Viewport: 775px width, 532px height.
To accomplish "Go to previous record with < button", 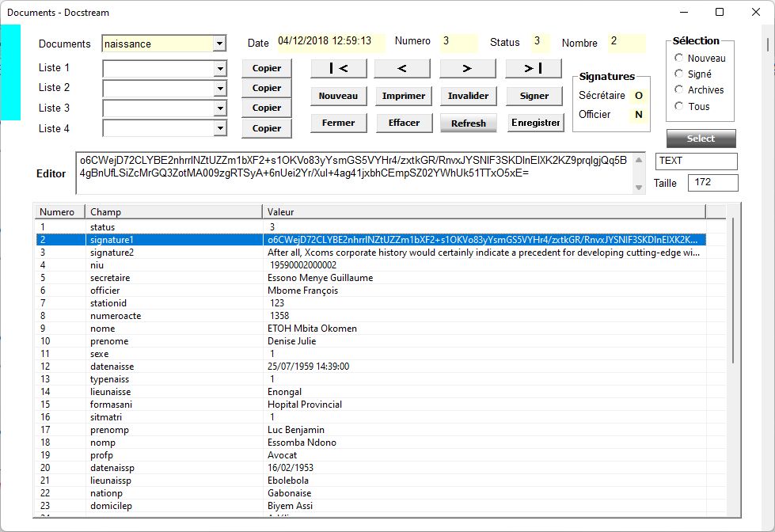I will [x=402, y=69].
